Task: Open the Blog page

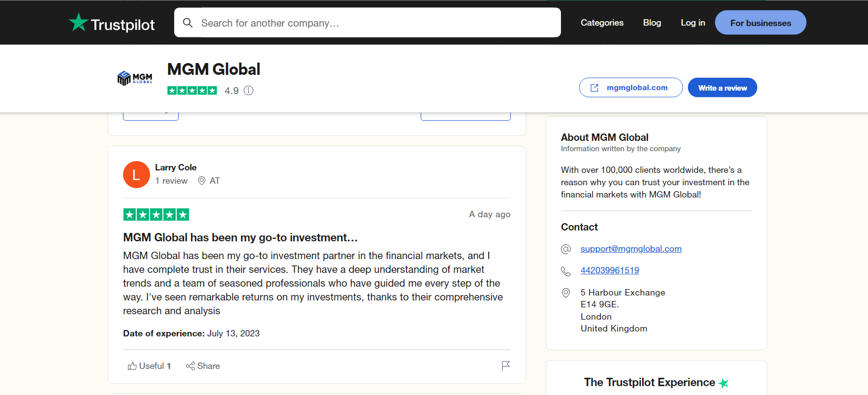Action: (x=652, y=23)
